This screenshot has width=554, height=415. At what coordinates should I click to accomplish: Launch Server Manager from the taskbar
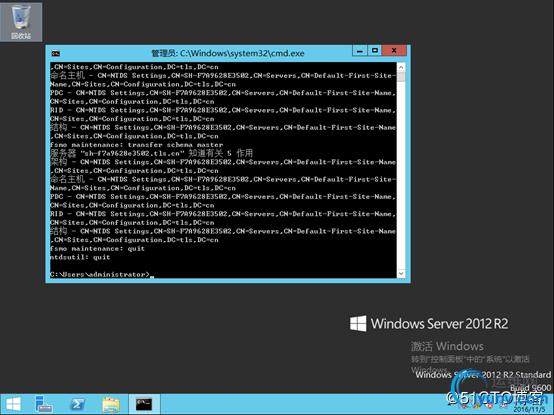(44, 404)
